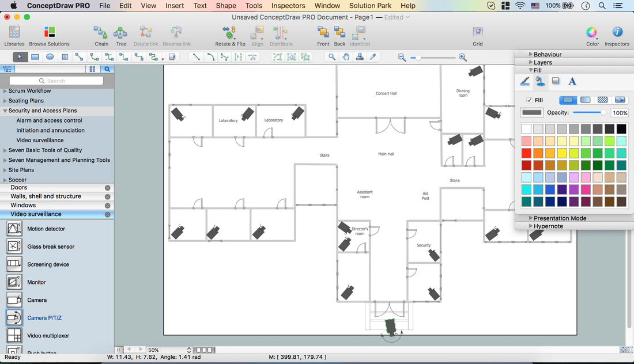Pick the bright red color swatch
Screen dimensions: 634x364
click(x=526, y=153)
